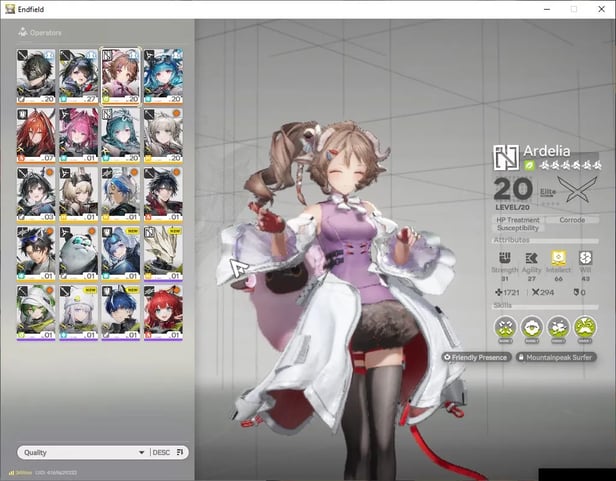Click the Will attribute icon
The width and height of the screenshot is (616, 481).
[x=585, y=259]
